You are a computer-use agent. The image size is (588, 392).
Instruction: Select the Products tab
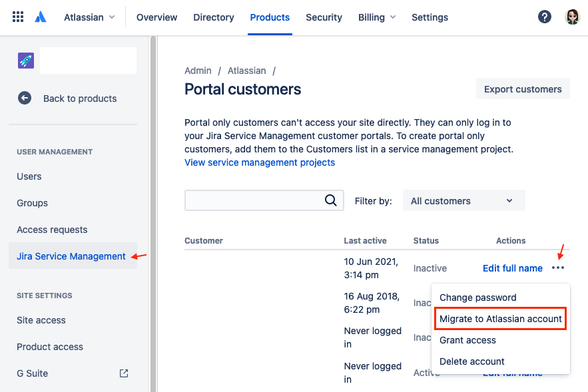[270, 17]
